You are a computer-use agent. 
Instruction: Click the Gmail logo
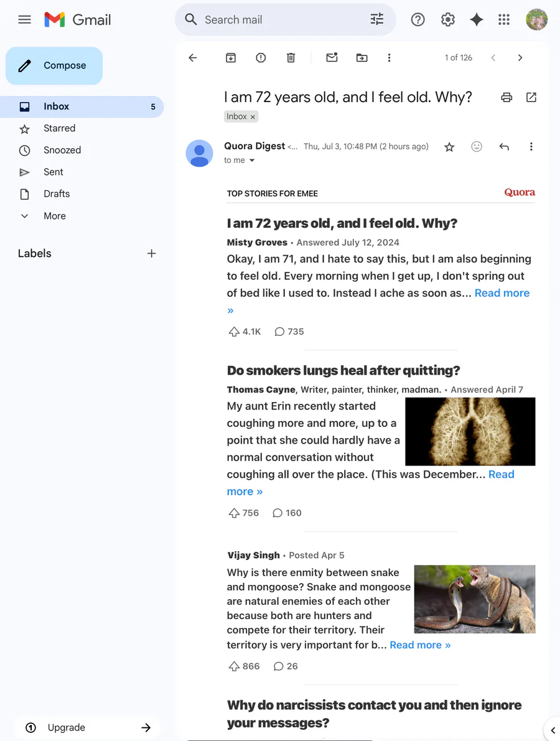(x=78, y=19)
